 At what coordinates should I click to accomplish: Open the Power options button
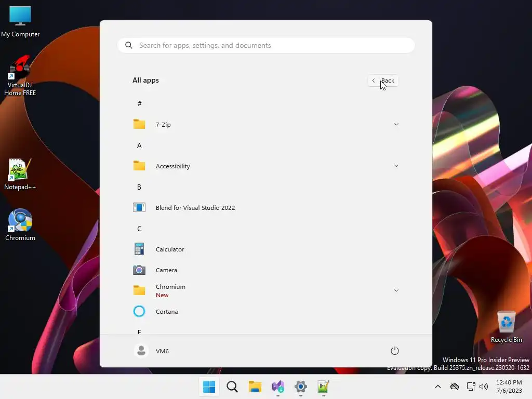[395, 351]
